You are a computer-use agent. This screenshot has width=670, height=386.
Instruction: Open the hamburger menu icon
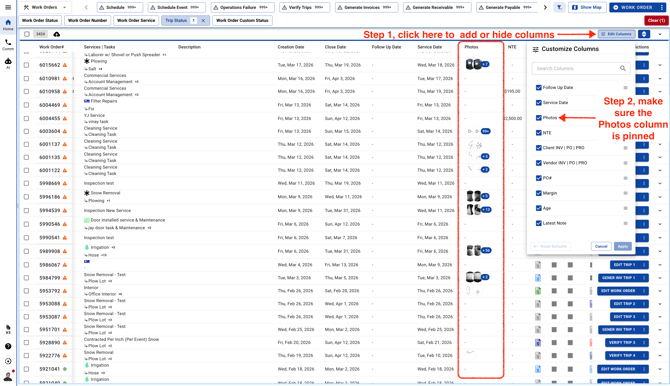coord(8,7)
